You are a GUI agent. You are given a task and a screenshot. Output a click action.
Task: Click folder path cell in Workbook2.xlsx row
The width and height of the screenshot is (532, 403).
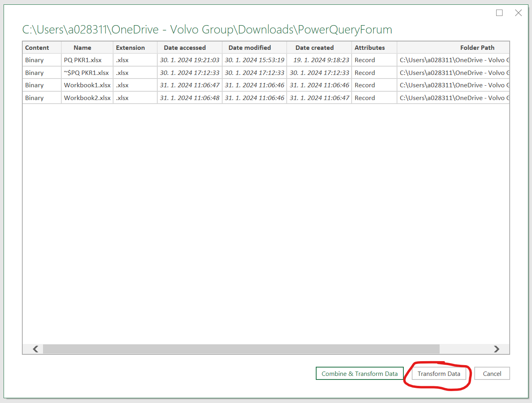454,98
